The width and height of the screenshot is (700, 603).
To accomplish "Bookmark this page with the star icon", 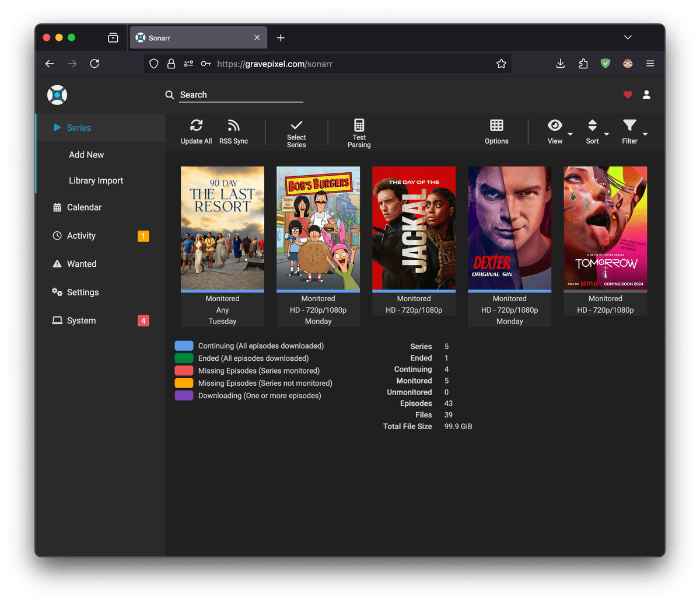I will 501,64.
